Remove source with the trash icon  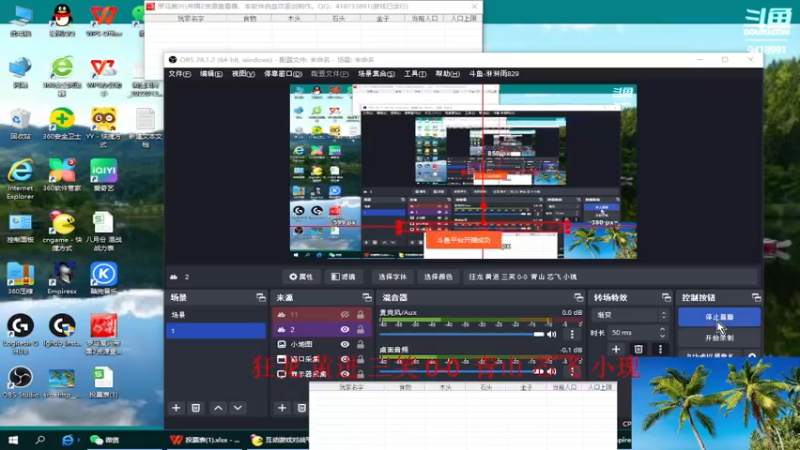(302, 408)
